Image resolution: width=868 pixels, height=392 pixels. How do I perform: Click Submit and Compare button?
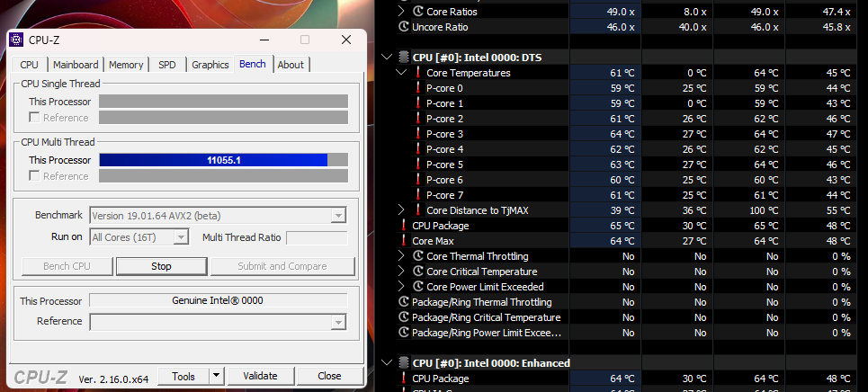(x=282, y=266)
